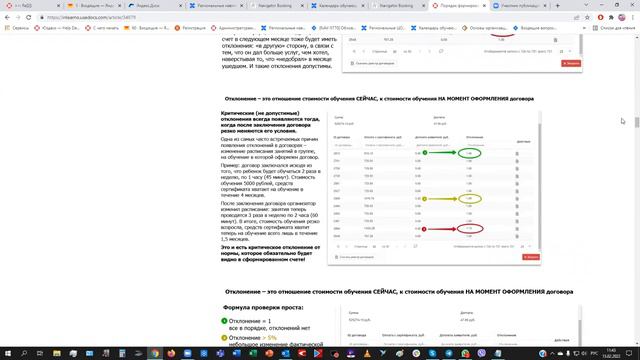Open Task View on the taskbar
Viewport: 640px width, 360px height.
[x=40, y=353]
